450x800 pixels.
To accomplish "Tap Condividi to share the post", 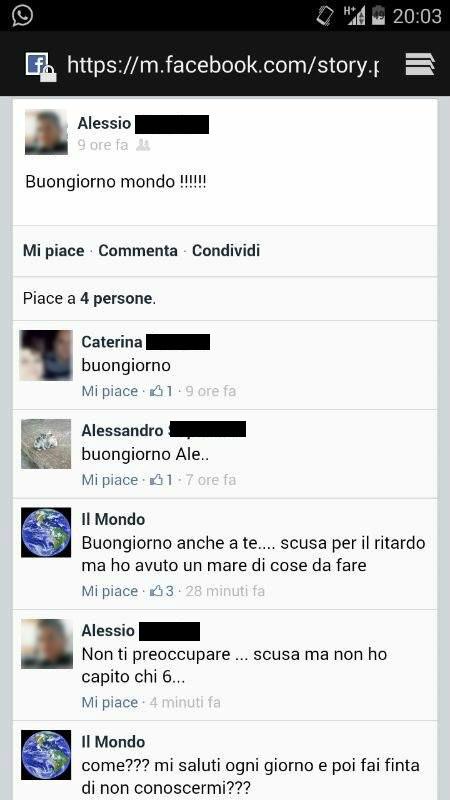I will point(226,251).
